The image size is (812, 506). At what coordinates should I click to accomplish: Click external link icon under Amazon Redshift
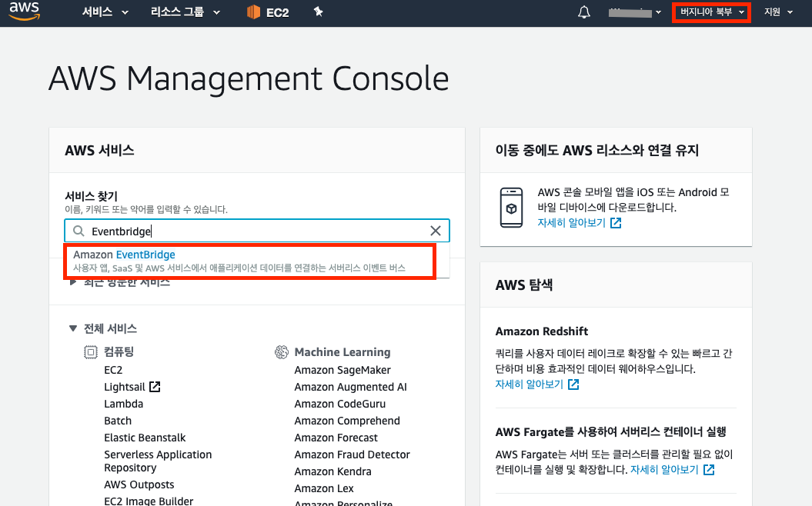pyautogui.click(x=573, y=384)
